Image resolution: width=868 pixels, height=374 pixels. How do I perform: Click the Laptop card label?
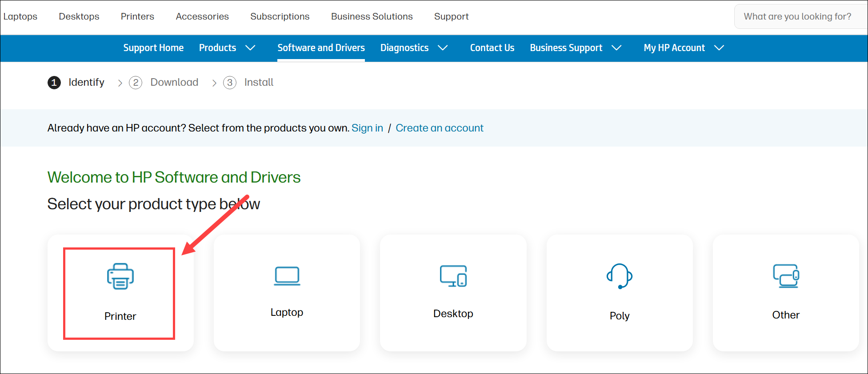click(x=287, y=312)
